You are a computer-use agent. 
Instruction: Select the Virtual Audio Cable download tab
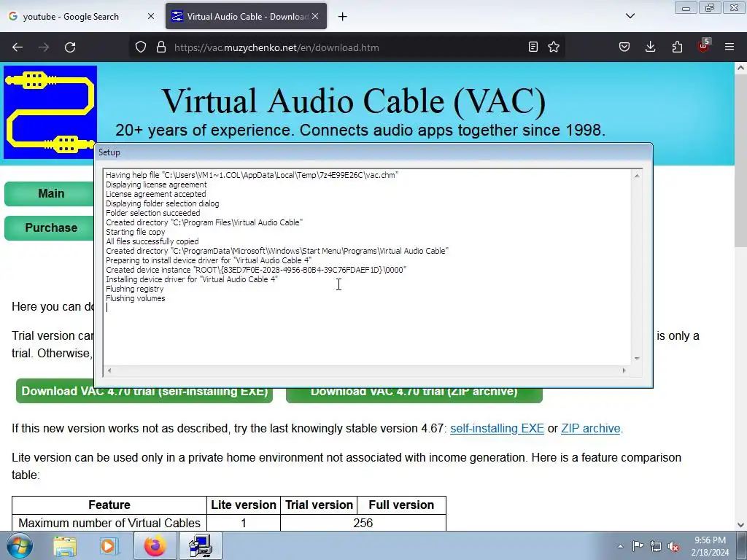click(247, 16)
